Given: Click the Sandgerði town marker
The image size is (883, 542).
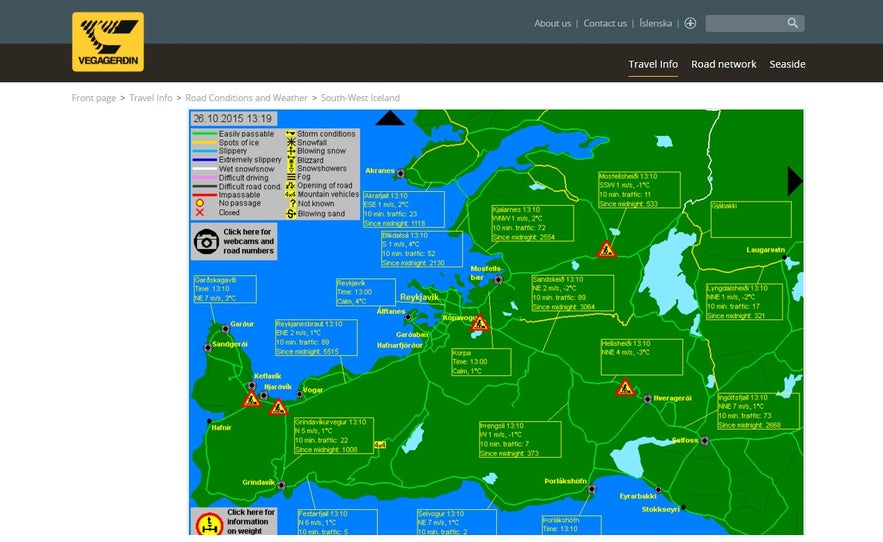Looking at the screenshot, I should (208, 348).
